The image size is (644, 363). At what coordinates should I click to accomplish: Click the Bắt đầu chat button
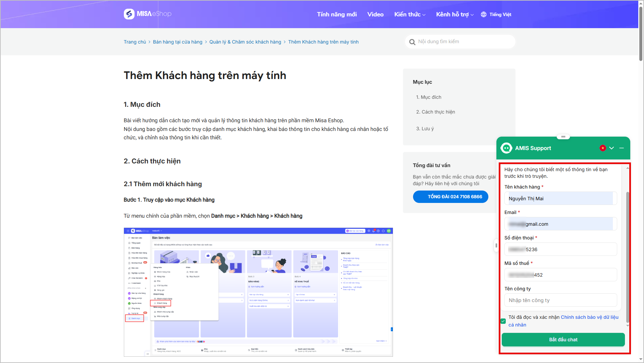pyautogui.click(x=563, y=340)
